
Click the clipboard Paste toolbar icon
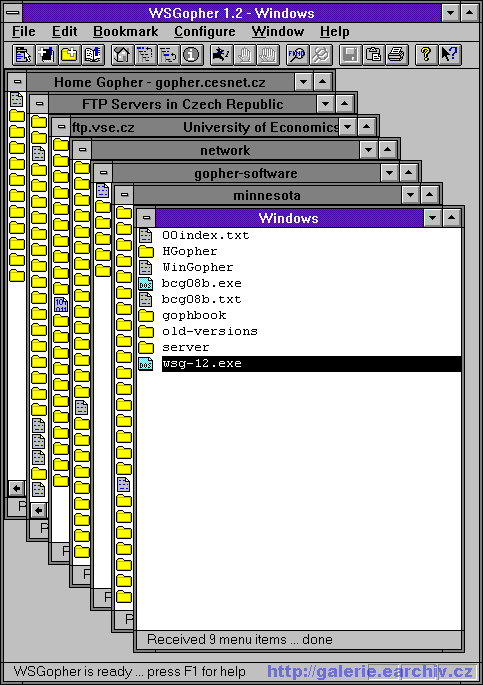(373, 55)
